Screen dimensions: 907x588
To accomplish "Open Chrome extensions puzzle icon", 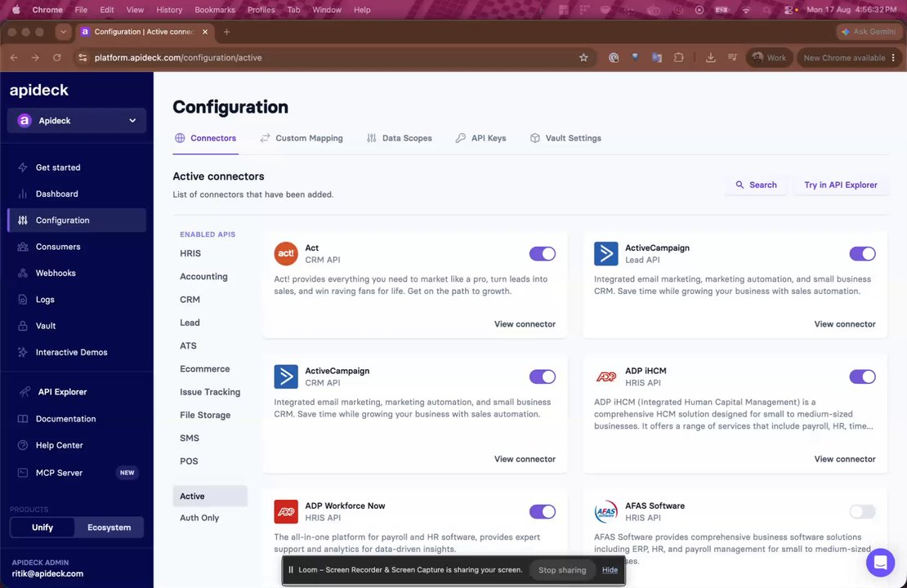I will click(x=678, y=58).
